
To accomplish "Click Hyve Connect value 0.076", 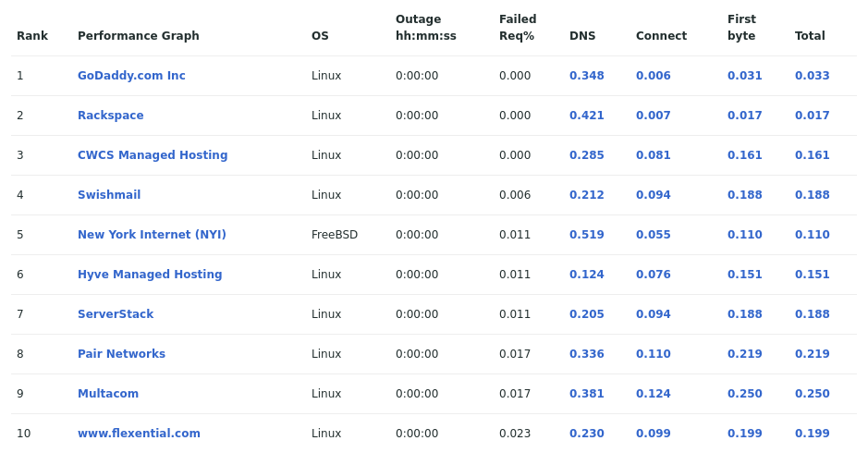I will 654,275.
